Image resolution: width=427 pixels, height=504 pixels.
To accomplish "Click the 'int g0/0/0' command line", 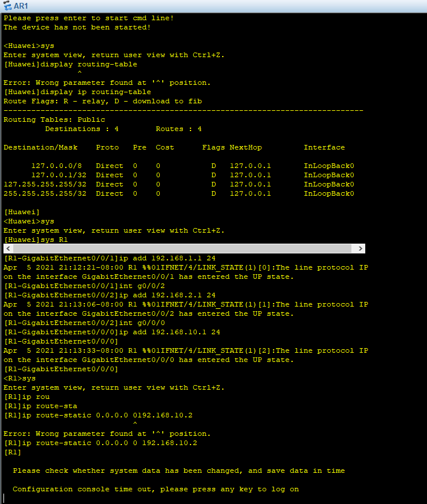I will [x=84, y=323].
